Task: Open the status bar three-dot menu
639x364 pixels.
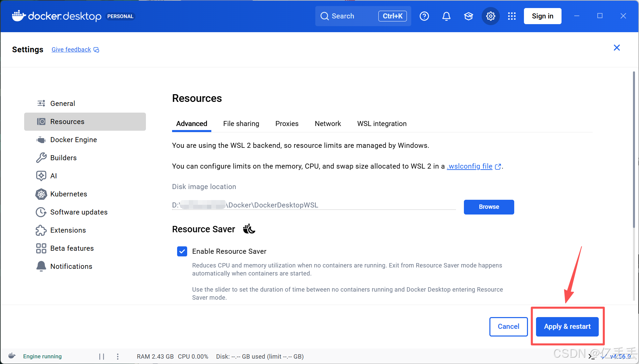Action: [x=118, y=356]
